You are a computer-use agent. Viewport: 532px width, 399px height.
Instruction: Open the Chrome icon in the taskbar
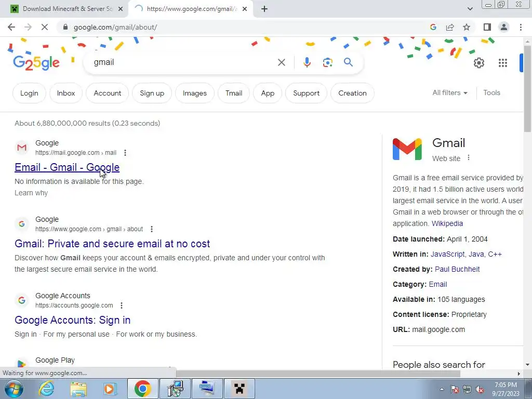[x=143, y=389]
